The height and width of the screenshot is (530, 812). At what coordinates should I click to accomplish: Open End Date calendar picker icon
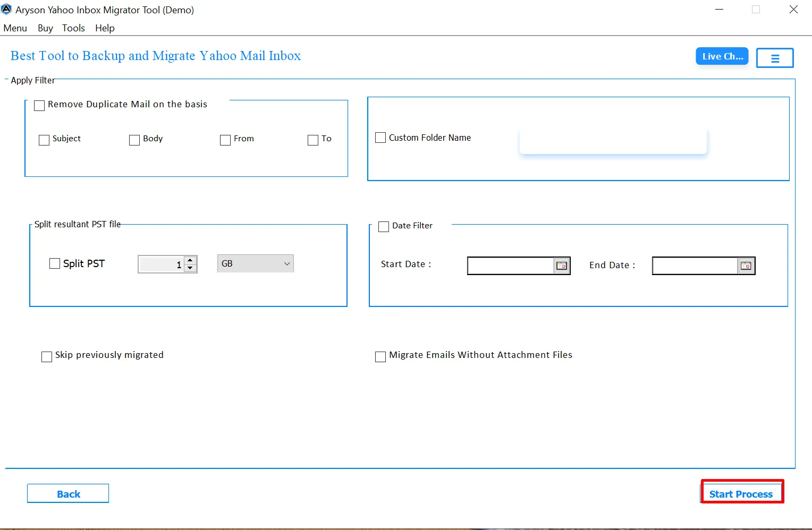tap(746, 266)
